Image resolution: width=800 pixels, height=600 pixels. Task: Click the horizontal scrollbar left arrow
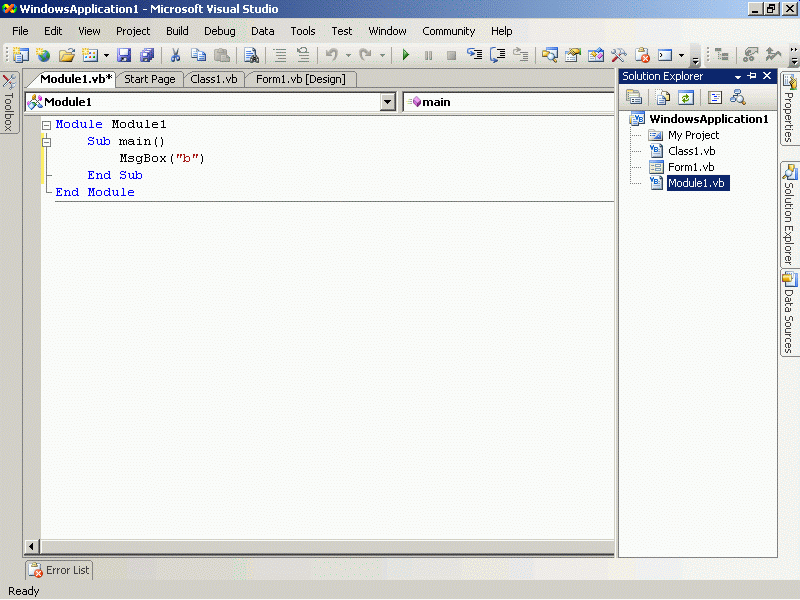(x=32, y=546)
